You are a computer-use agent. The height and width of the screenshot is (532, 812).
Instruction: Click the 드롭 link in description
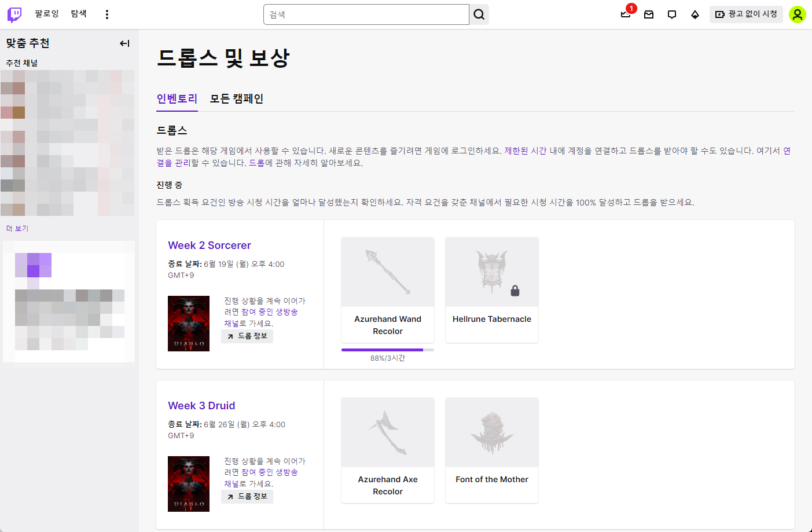256,163
